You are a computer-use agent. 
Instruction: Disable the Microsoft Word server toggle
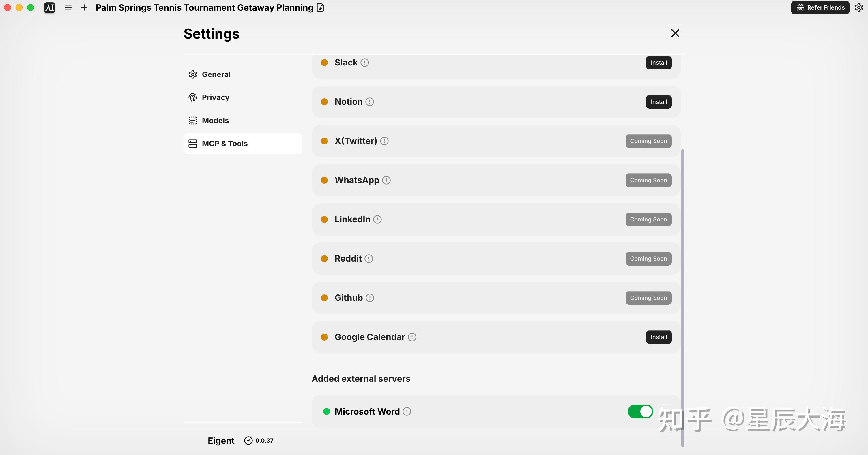coord(640,411)
